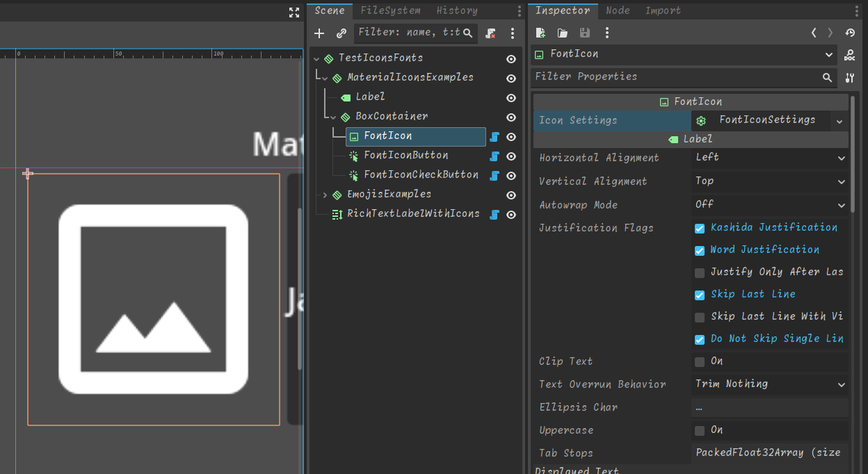
Task: Click the attach script icon in Scene toolbar
Action: click(x=491, y=33)
